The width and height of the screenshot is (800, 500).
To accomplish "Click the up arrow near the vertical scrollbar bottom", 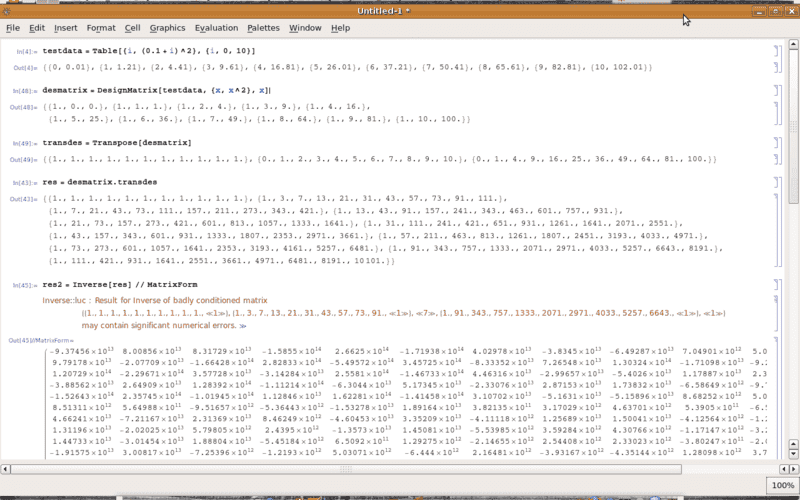I will tap(793, 444).
